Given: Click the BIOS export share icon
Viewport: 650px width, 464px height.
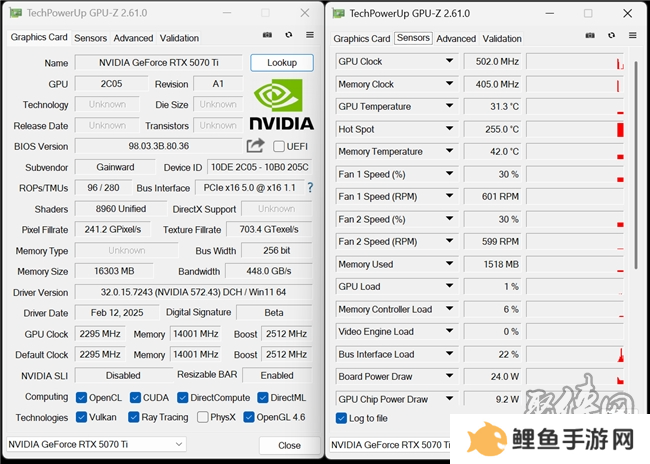Looking at the screenshot, I should point(255,146).
